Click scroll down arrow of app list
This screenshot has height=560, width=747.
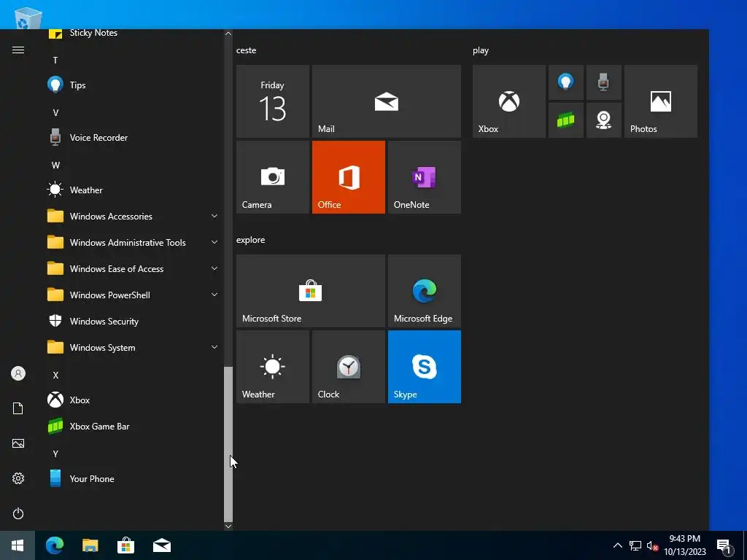coord(228,526)
